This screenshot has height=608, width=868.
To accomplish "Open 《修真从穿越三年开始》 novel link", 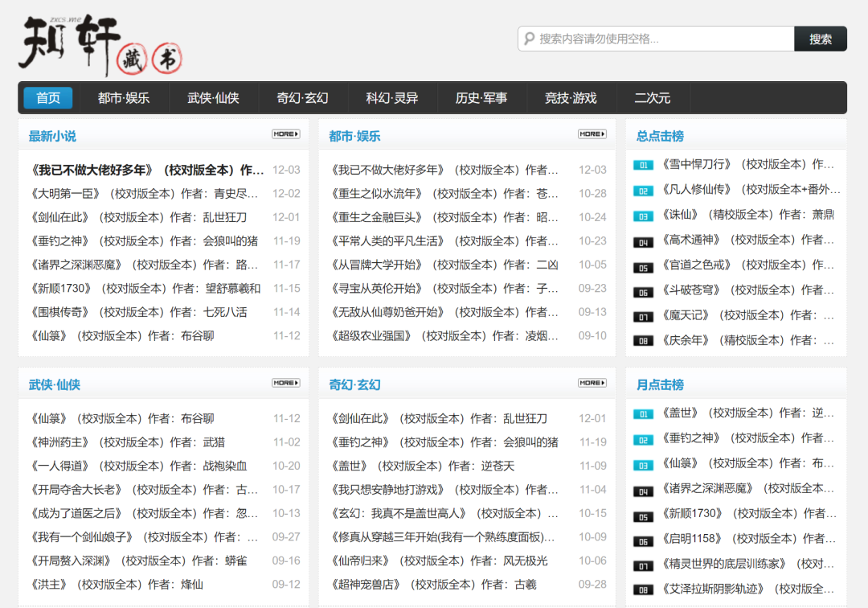I will tap(443, 537).
